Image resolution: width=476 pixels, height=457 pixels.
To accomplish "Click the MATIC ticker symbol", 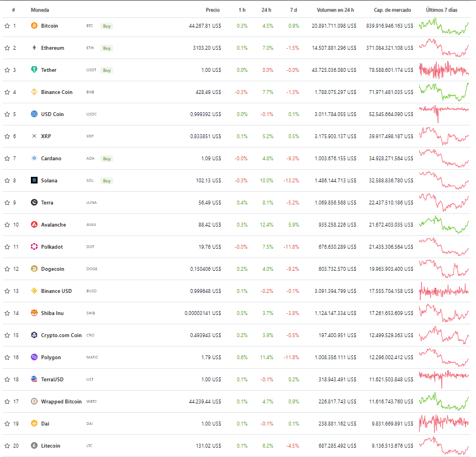I will point(92,358).
